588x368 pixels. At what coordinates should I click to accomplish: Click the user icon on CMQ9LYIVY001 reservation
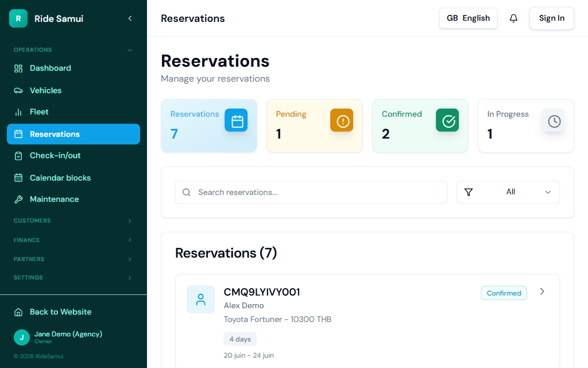coord(201,299)
